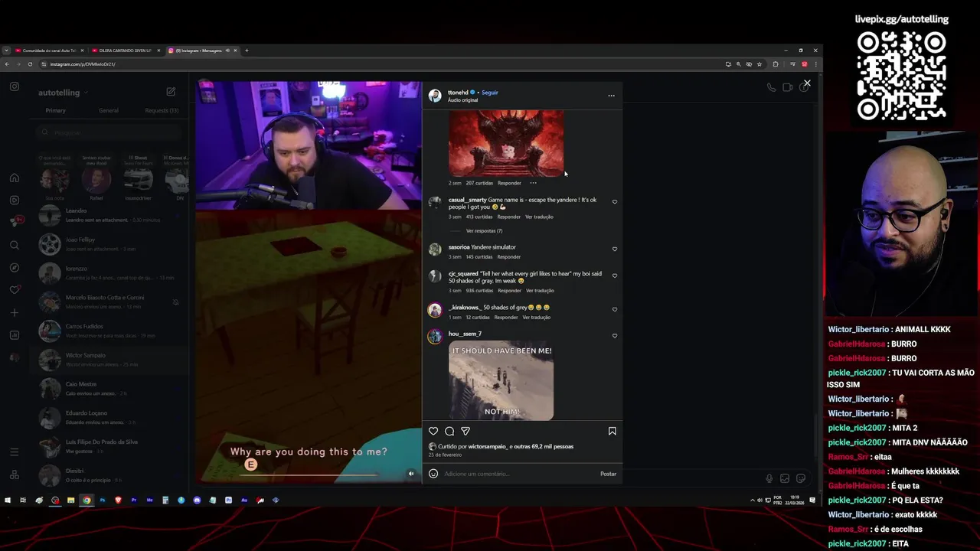Open the Wictor Sampaio conversation
This screenshot has height=551, width=980.
click(109, 360)
